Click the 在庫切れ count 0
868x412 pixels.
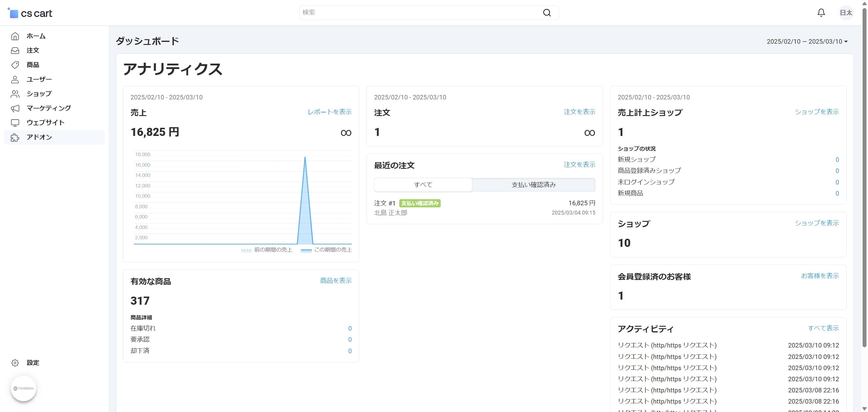click(350, 329)
